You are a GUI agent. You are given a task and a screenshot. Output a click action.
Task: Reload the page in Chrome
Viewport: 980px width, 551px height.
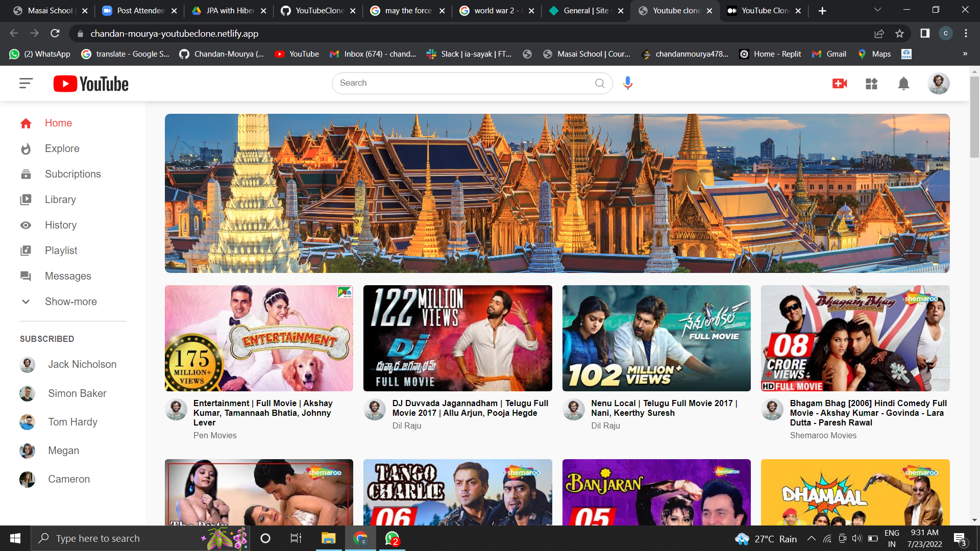coord(55,33)
